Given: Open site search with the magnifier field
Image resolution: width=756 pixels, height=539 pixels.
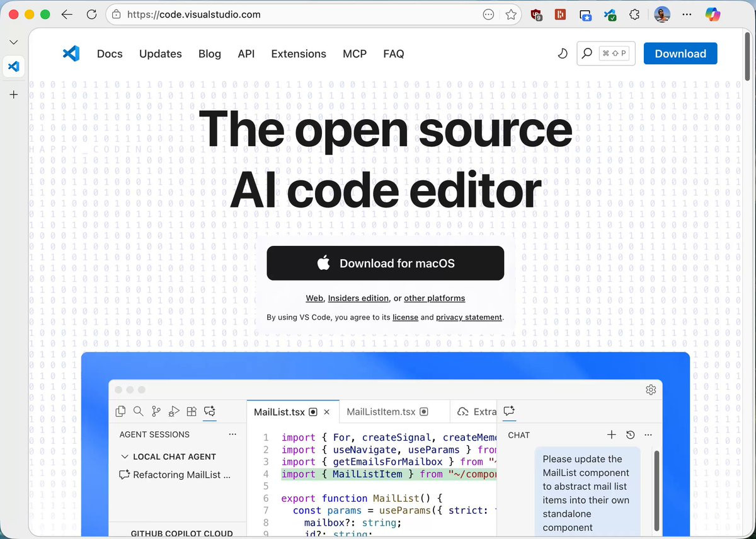Looking at the screenshot, I should coord(606,54).
